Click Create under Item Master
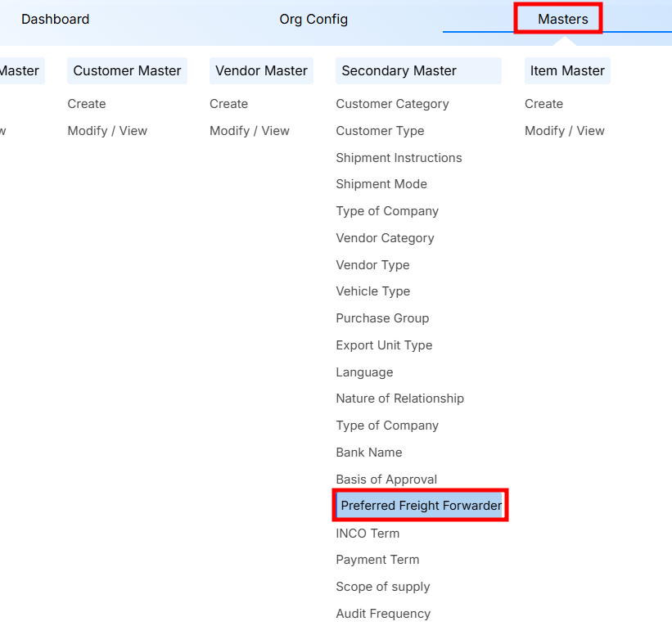Screen dimensions: 672x626 (543, 104)
